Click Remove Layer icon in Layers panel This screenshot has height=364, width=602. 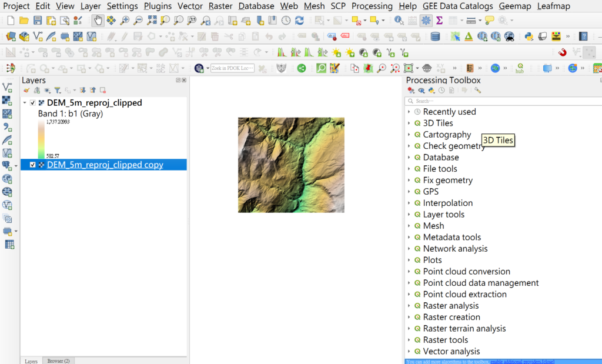(x=103, y=91)
